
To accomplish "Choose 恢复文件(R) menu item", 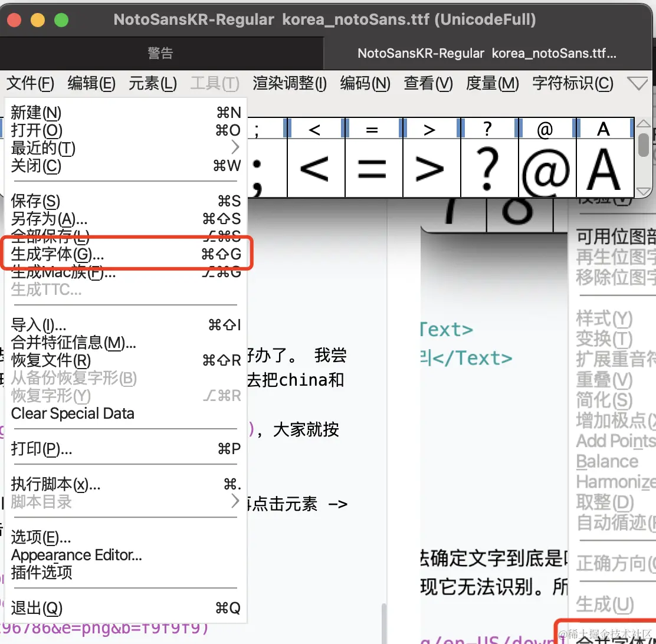I will tap(126, 360).
